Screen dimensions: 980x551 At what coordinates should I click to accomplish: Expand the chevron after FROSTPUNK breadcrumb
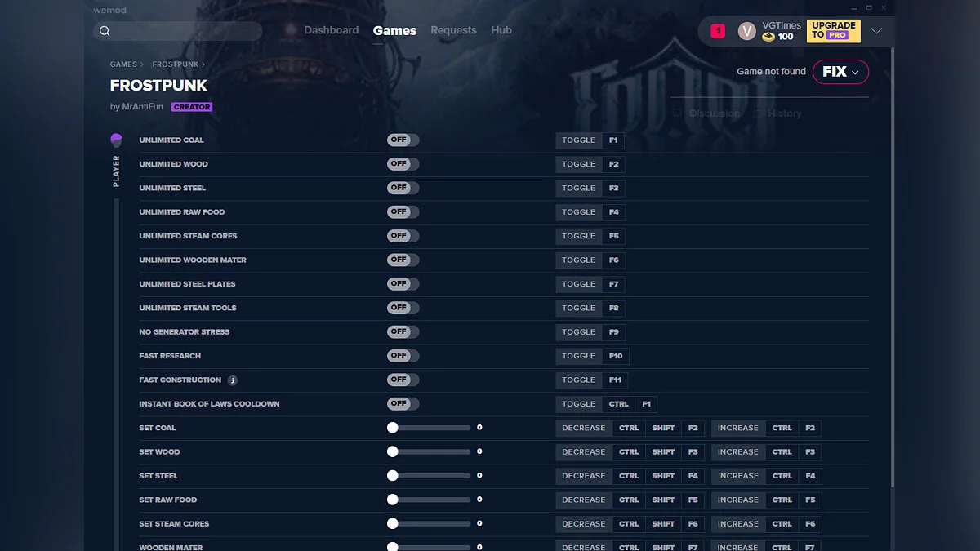point(204,64)
